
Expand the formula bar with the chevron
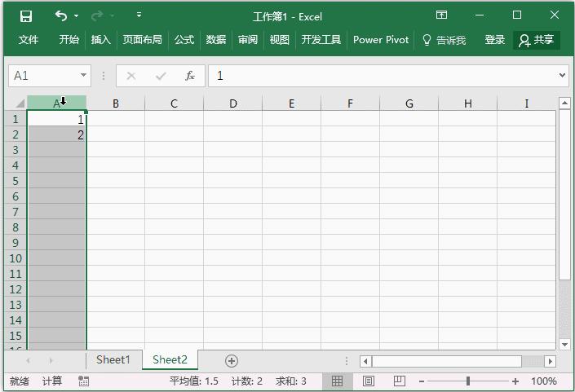[562, 75]
